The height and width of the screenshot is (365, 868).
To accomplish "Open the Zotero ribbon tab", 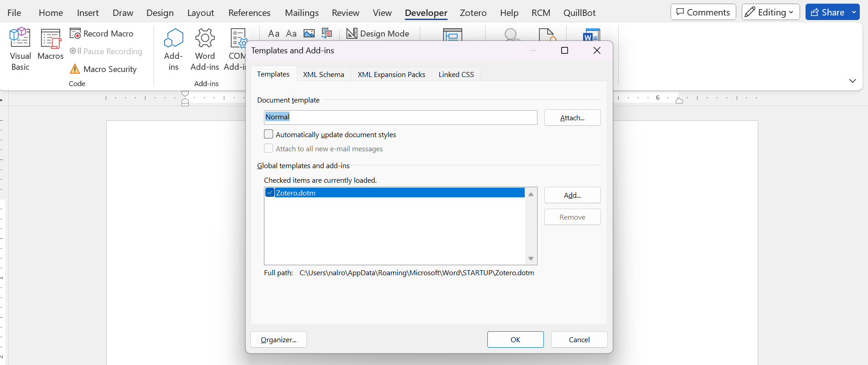I will pyautogui.click(x=473, y=13).
